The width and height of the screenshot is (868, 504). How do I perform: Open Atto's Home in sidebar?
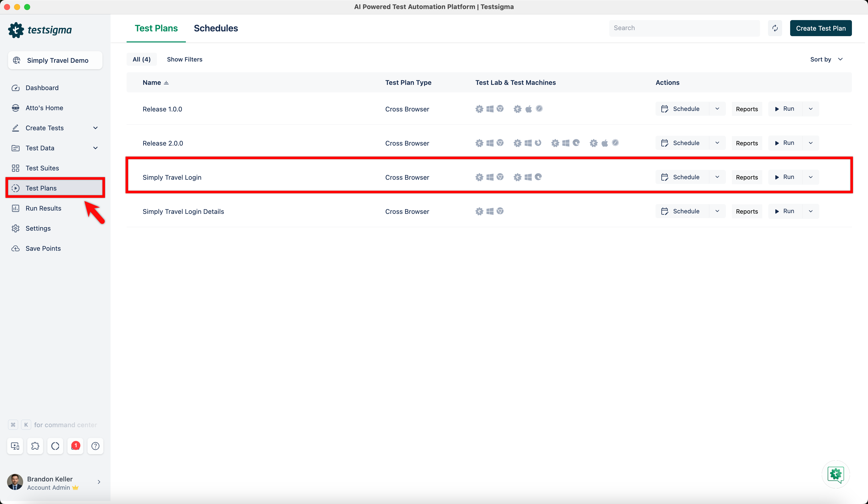[44, 108]
